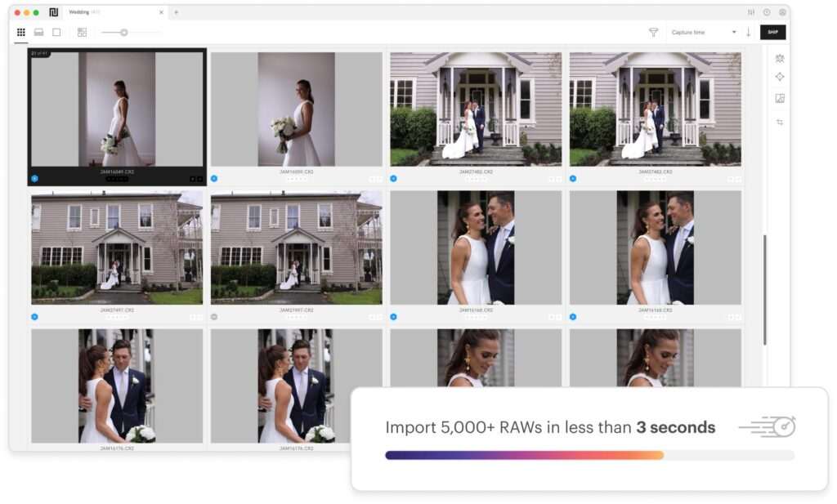Image resolution: width=837 pixels, height=504 pixels.
Task: Select fourth second-row smiling couple close-up
Action: pos(655,248)
